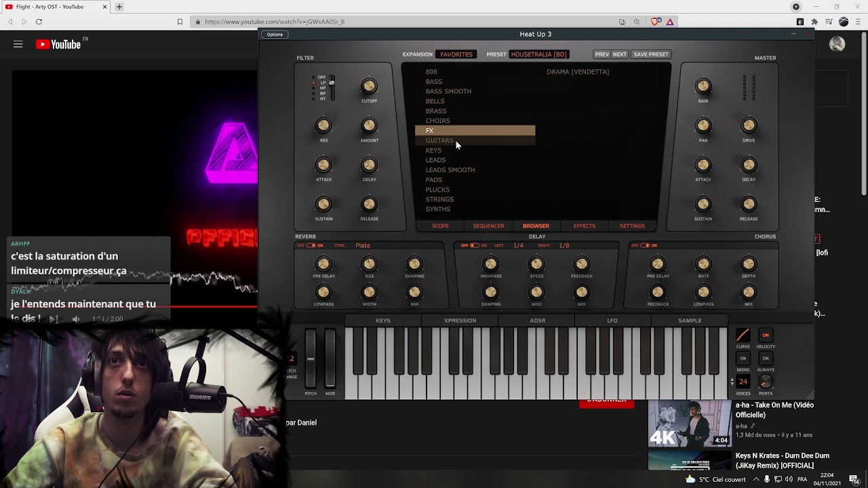Open the YouTube account avatar
This screenshot has width=868, height=488.
tap(837, 44)
